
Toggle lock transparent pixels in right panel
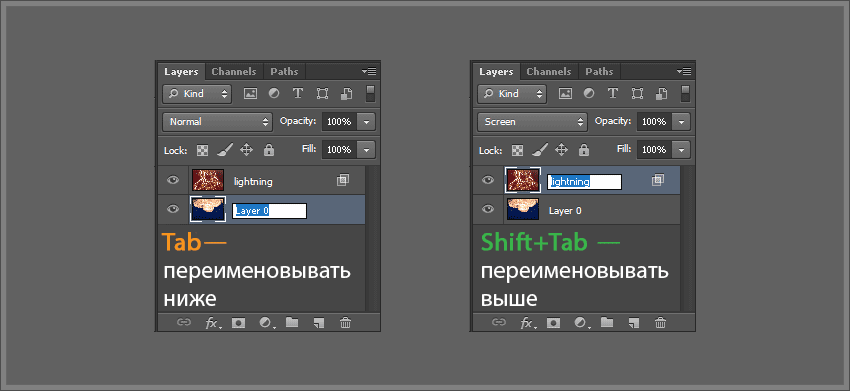pos(518,150)
